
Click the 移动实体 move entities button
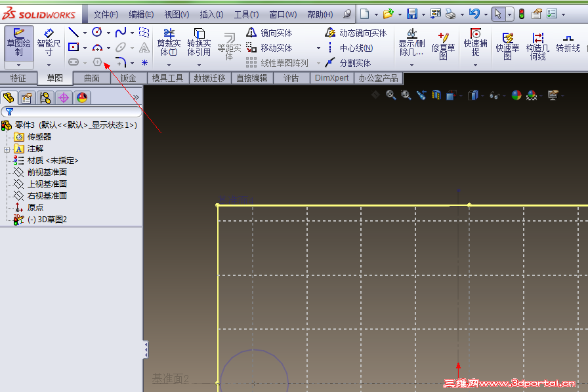pos(269,48)
